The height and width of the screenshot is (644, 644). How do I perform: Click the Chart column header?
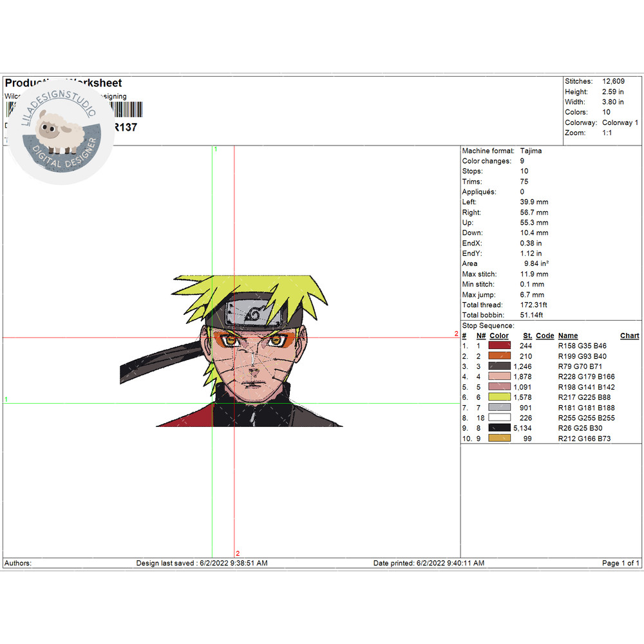(x=629, y=336)
